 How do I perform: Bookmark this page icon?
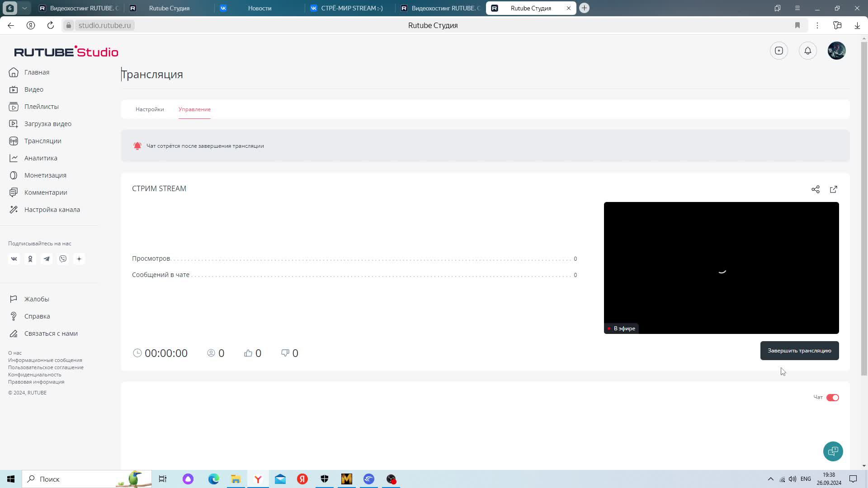pos(797,25)
